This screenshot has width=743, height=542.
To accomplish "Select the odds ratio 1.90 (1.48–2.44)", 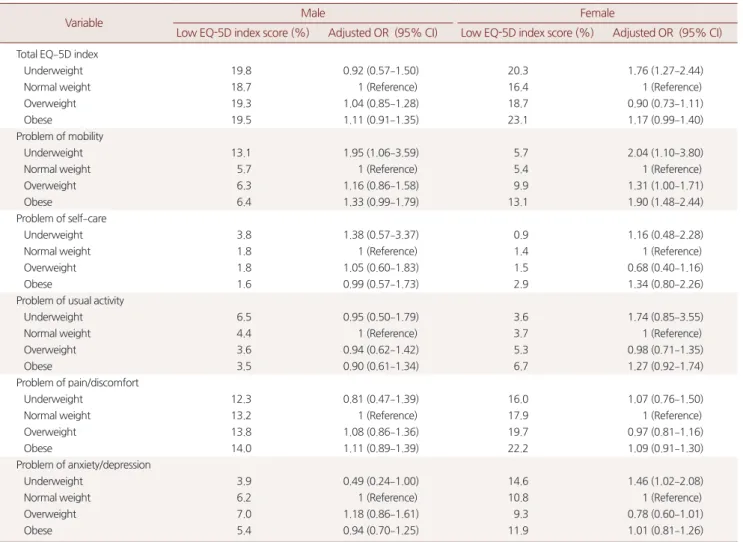I will click(x=665, y=202).
